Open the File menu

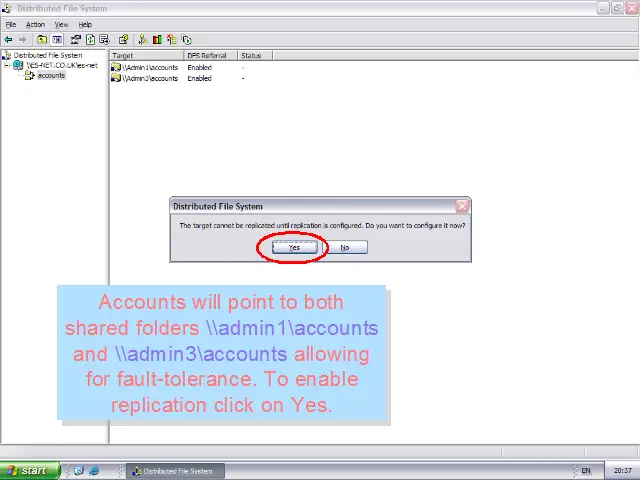[x=11, y=24]
